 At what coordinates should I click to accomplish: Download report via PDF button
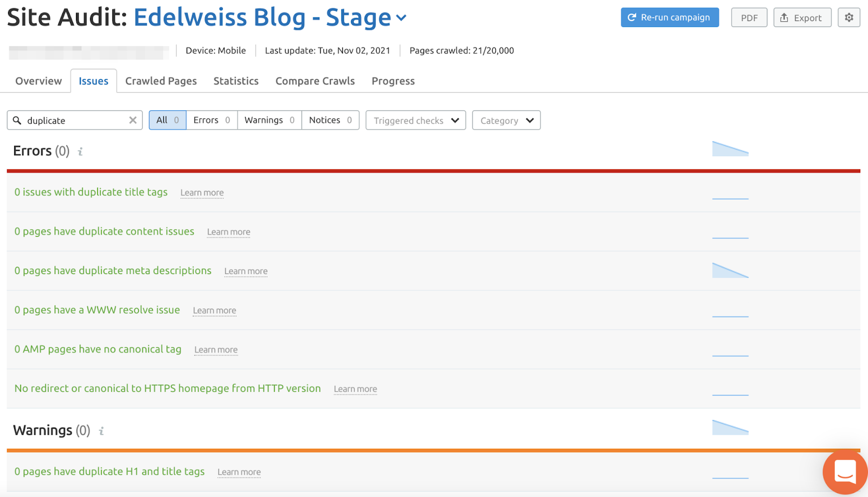click(x=749, y=17)
